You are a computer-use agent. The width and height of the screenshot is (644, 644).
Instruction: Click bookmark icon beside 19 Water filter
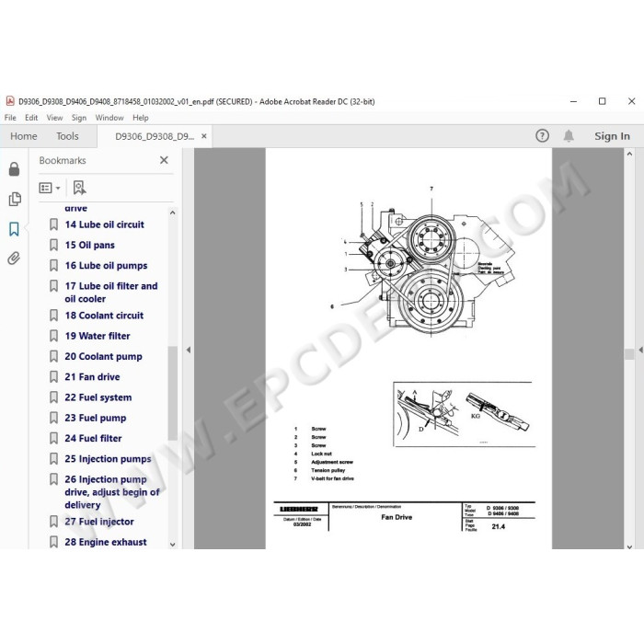point(53,336)
